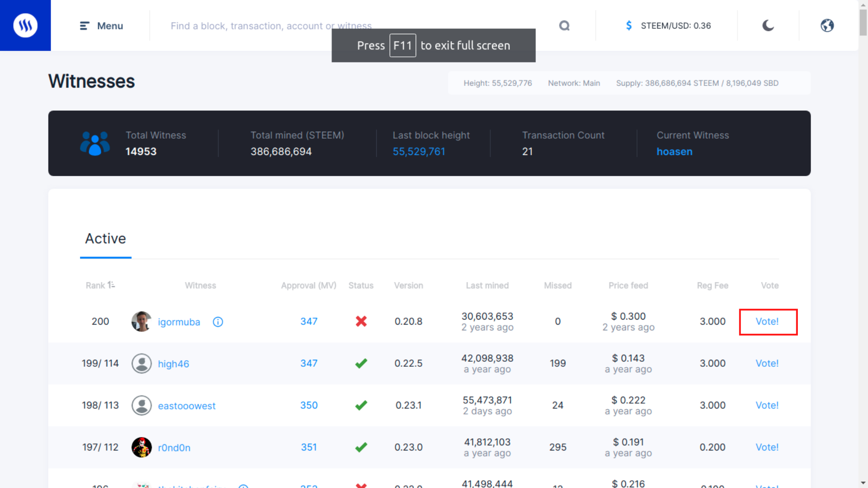Click the green check status for r0nd0n
The height and width of the screenshot is (488, 868).
[361, 447]
